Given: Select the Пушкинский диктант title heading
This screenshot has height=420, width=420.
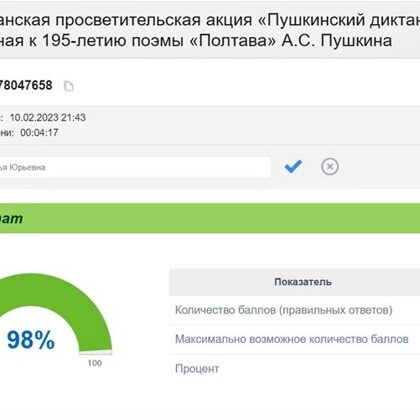Looking at the screenshot, I should (210, 20).
